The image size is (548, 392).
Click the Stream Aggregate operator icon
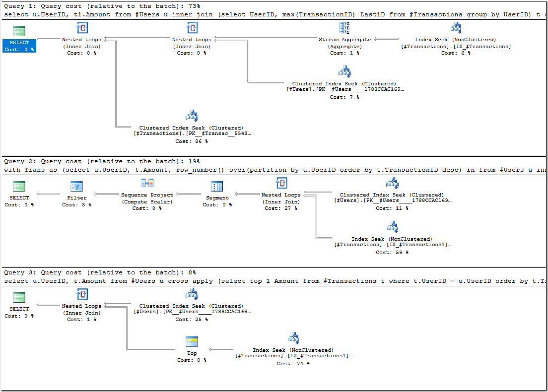coord(344,28)
